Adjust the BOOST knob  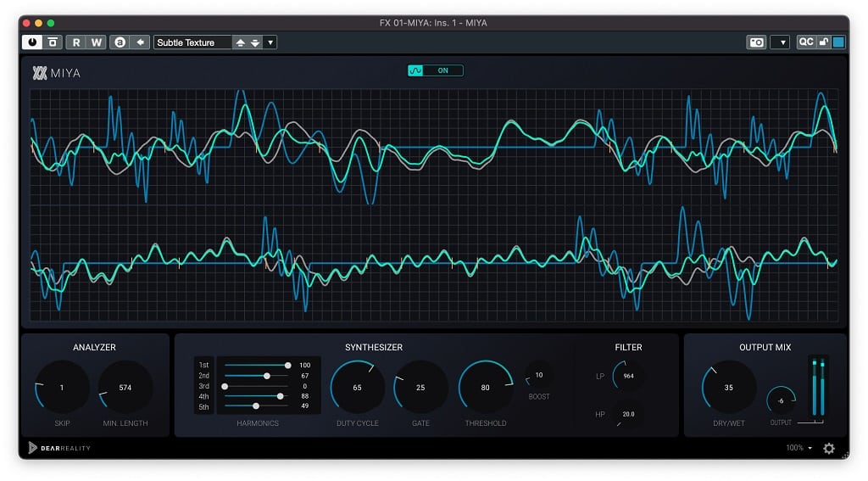coord(538,375)
